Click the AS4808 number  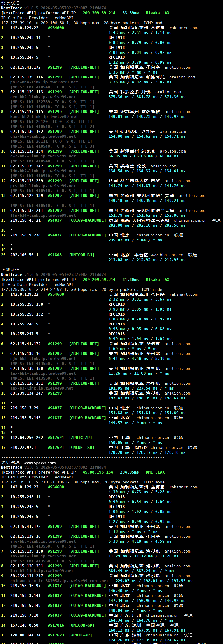tap(55, 255)
